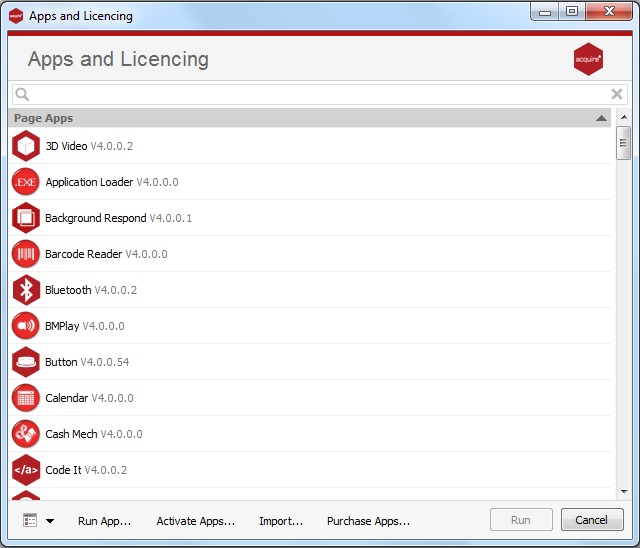Click the Code It icon
This screenshot has width=640, height=548.
point(26,470)
